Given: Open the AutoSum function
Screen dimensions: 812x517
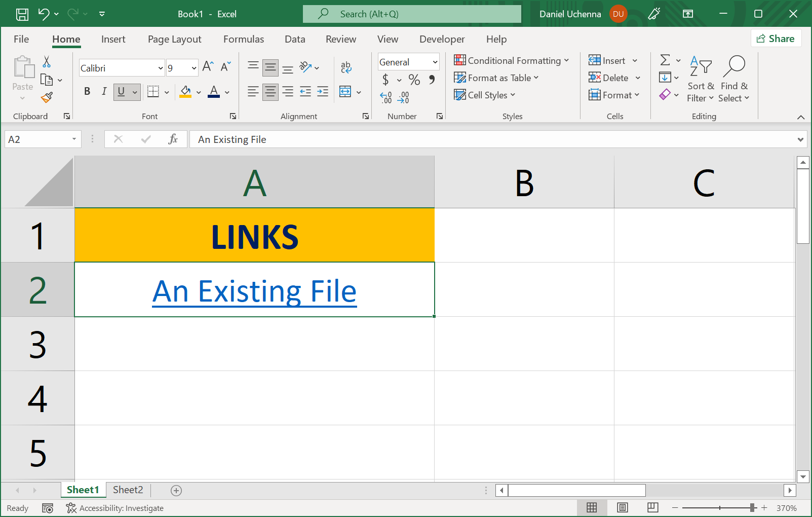Looking at the screenshot, I should point(665,60).
